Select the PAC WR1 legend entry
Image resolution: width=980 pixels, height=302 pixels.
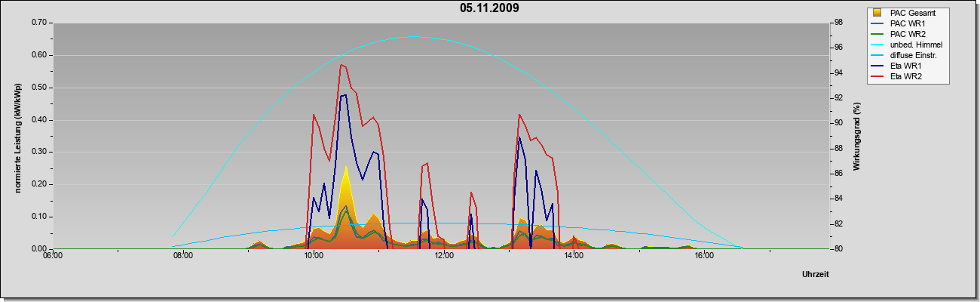pyautogui.click(x=906, y=23)
